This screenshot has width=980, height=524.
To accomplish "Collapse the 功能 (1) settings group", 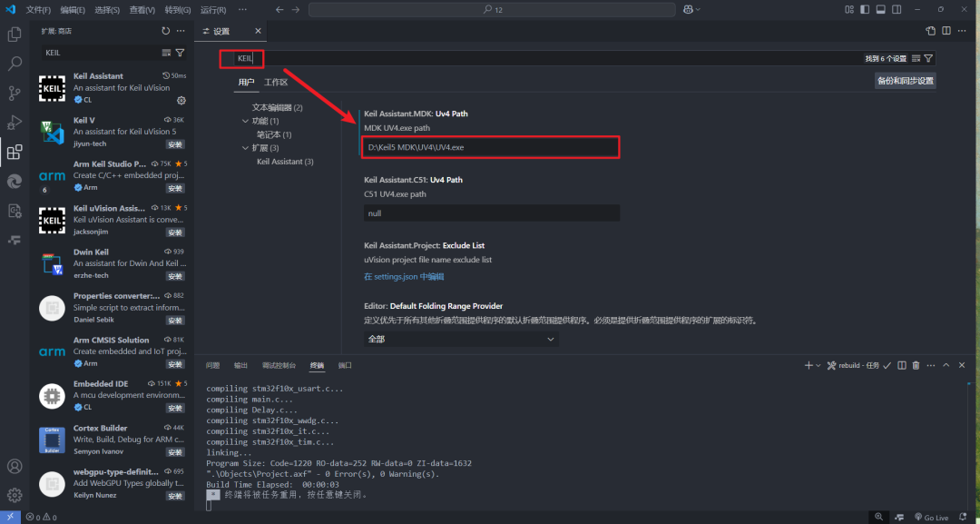I will (245, 121).
